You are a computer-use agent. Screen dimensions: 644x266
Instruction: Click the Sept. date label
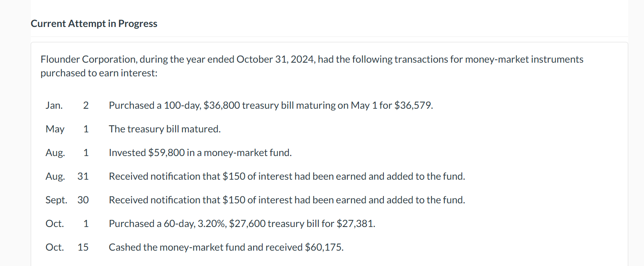coord(56,200)
